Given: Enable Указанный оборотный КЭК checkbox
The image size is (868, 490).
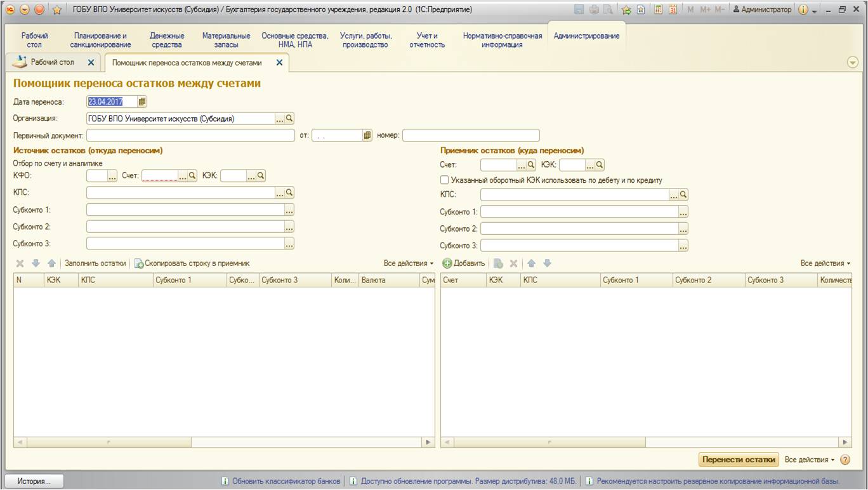Looking at the screenshot, I should pos(445,180).
